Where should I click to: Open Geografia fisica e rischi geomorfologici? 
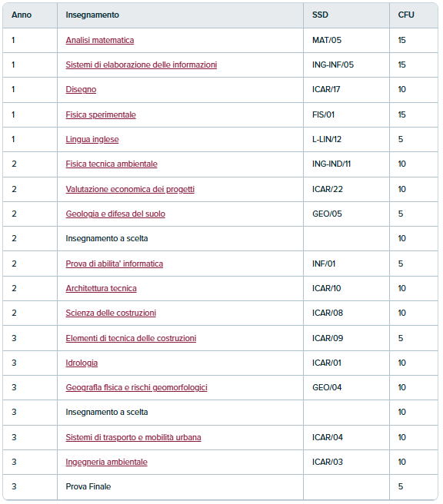point(136,387)
